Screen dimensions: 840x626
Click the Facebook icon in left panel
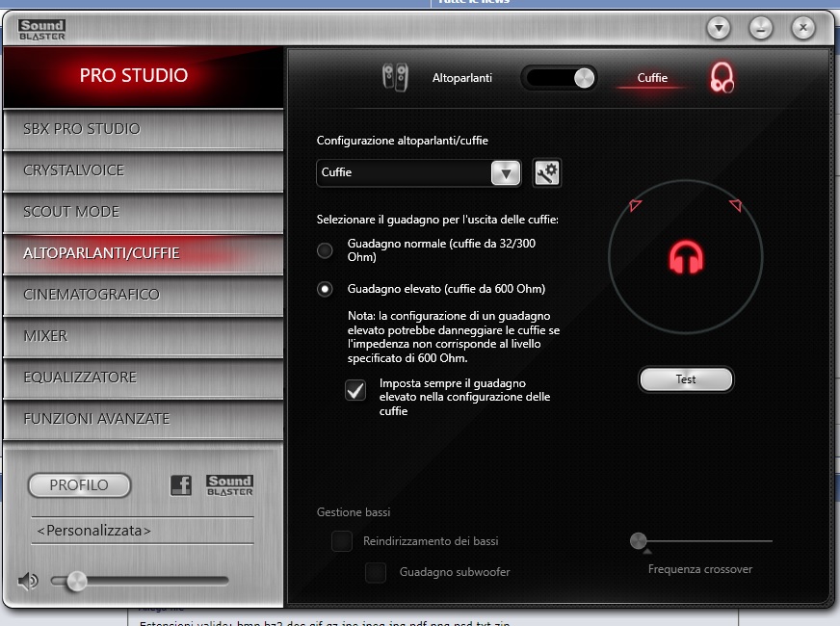click(x=181, y=485)
